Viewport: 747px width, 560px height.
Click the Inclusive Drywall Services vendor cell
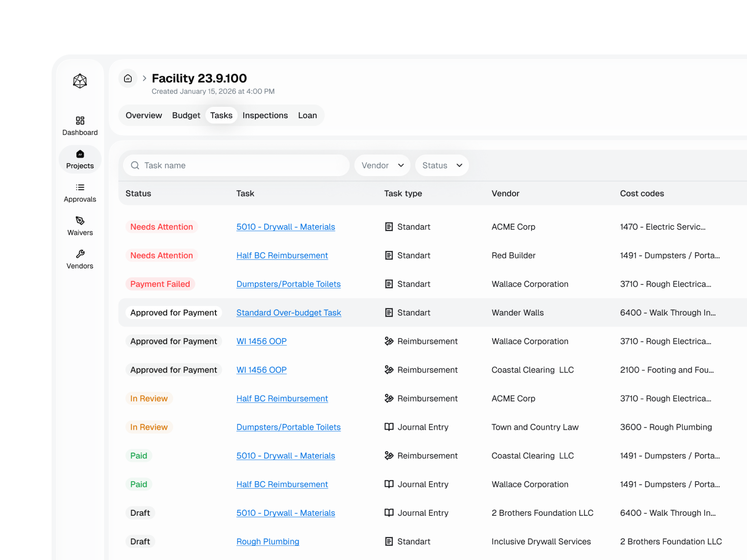[x=541, y=542]
